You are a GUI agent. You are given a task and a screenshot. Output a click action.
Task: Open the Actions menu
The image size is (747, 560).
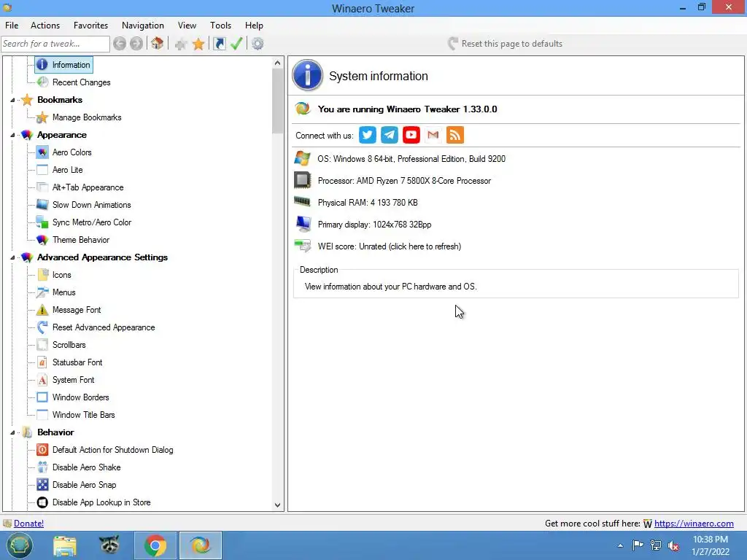click(x=45, y=26)
